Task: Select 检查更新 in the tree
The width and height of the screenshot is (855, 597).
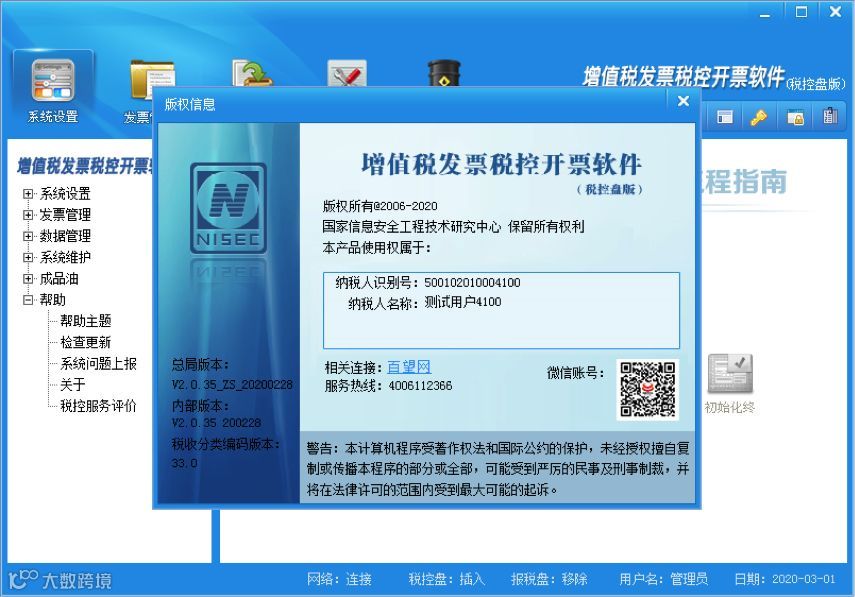Action: pyautogui.click(x=86, y=342)
